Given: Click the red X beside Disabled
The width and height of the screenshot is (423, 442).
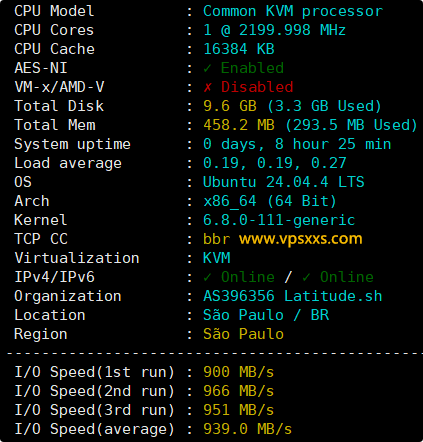Looking at the screenshot, I should coord(207,87).
